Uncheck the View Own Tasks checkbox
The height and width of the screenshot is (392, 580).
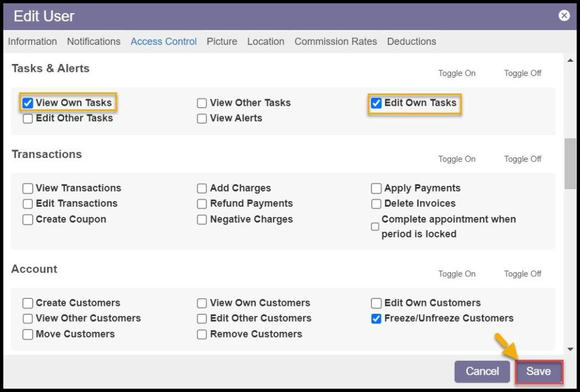click(28, 103)
